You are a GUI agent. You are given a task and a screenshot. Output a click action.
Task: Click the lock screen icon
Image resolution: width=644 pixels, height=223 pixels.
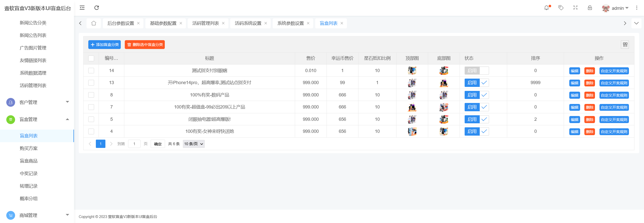[590, 8]
